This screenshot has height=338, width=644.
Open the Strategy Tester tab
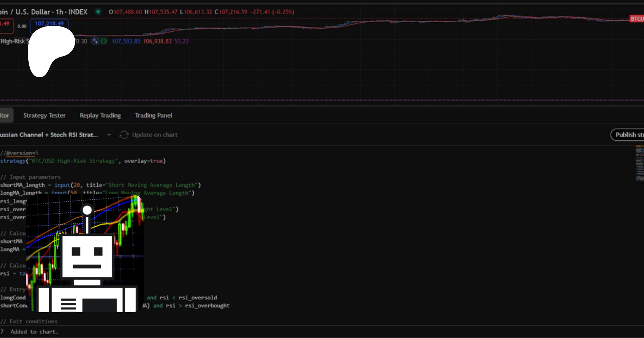click(x=44, y=115)
